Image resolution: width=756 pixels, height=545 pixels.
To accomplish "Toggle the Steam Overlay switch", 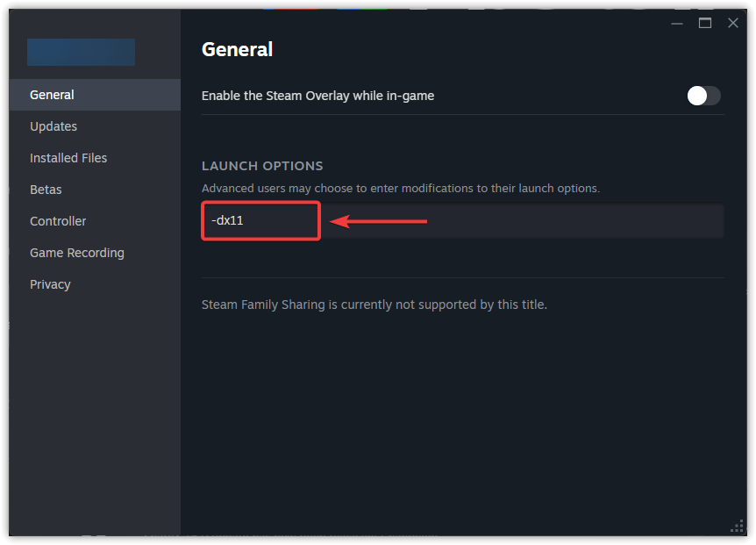I will click(x=703, y=96).
